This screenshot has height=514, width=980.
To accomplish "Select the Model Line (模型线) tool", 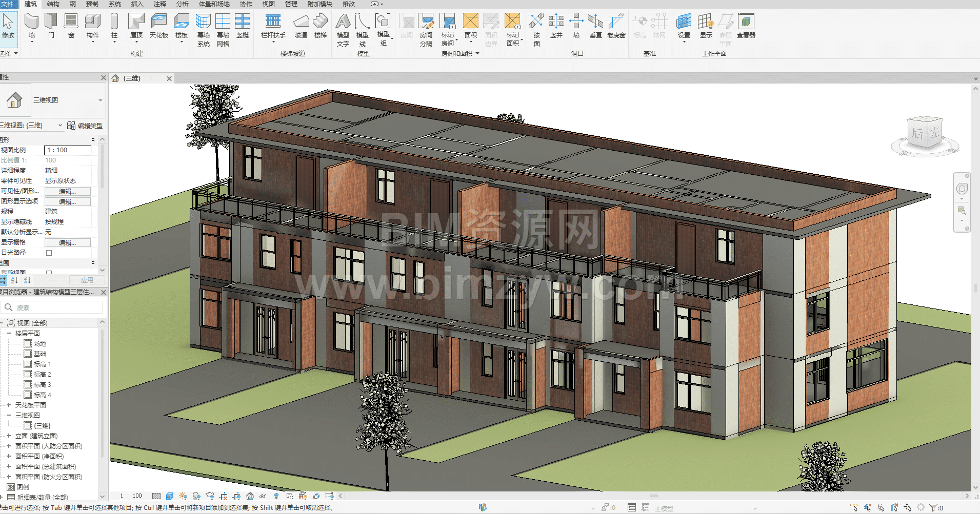I will [x=363, y=30].
